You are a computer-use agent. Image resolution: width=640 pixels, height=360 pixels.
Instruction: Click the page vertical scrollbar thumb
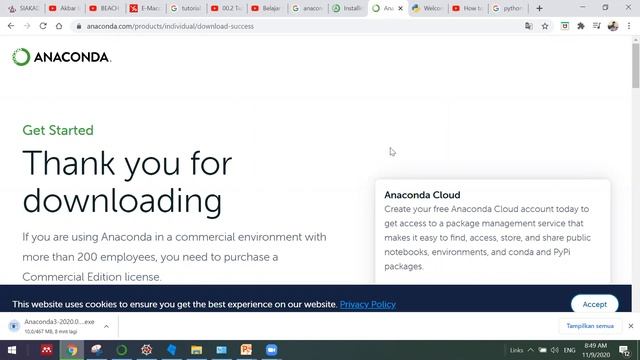tap(636, 65)
